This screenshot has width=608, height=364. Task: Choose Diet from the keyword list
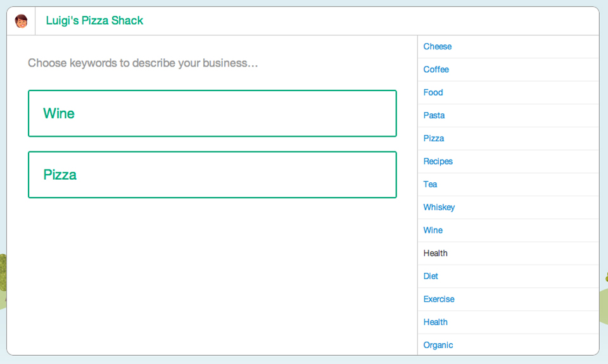pos(508,276)
